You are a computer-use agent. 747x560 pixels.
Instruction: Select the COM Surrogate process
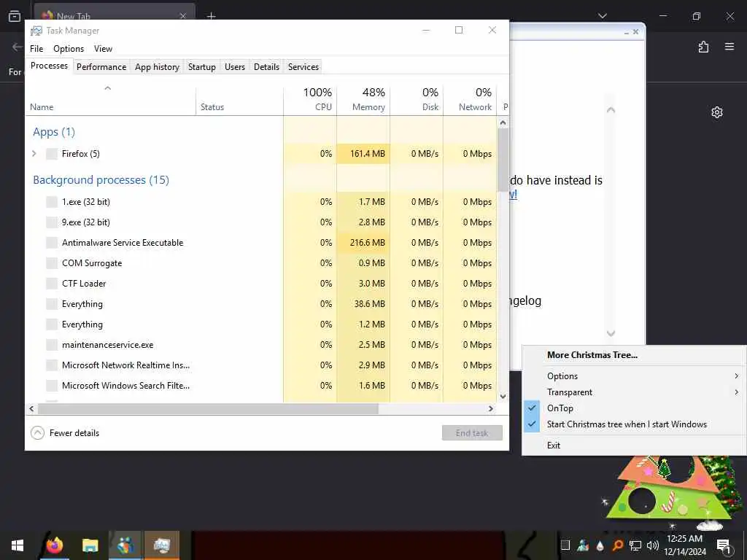tap(261, 263)
